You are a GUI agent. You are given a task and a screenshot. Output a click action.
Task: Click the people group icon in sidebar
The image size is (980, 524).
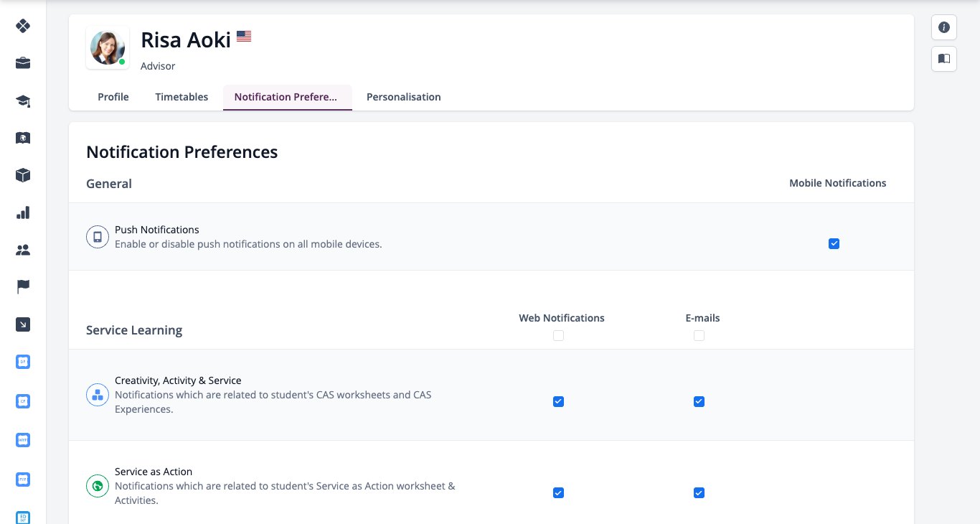click(x=23, y=250)
